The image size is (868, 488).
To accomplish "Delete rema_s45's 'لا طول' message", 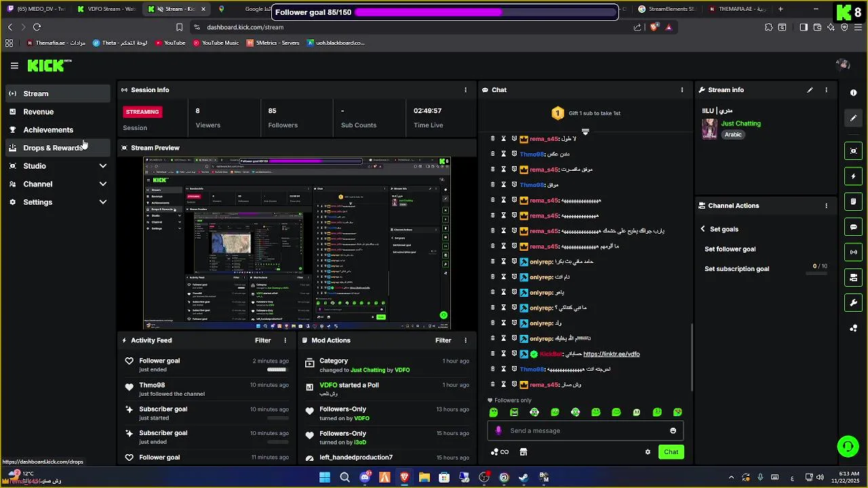I will click(x=493, y=138).
